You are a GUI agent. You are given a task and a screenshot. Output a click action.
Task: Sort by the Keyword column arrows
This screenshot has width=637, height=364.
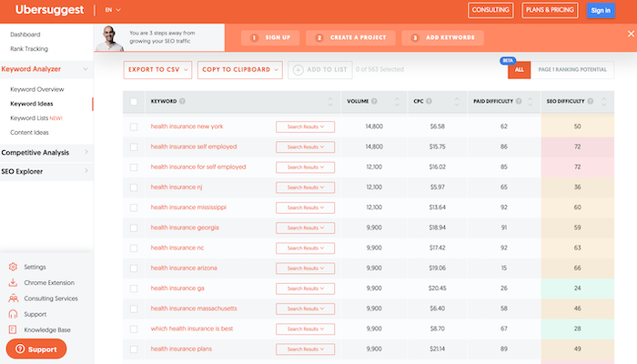330,102
